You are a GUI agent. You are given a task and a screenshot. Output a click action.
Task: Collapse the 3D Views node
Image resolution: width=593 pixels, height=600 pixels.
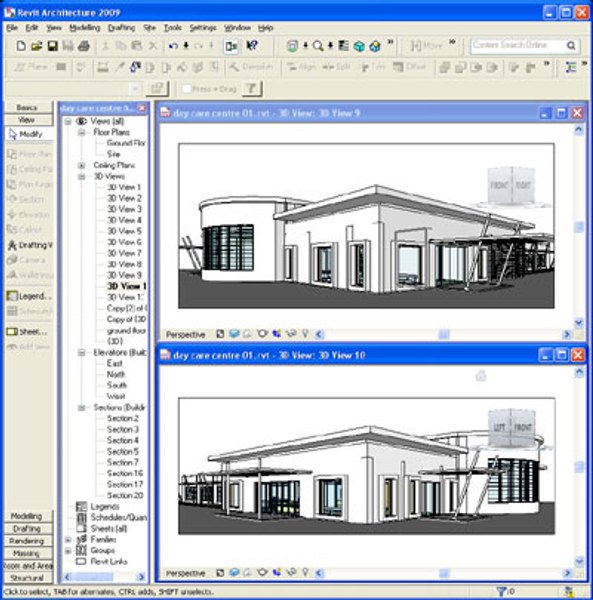click(x=81, y=177)
